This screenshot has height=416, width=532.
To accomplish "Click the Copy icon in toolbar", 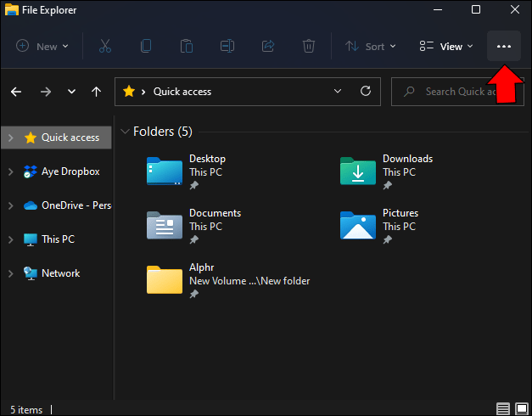I will (x=146, y=47).
